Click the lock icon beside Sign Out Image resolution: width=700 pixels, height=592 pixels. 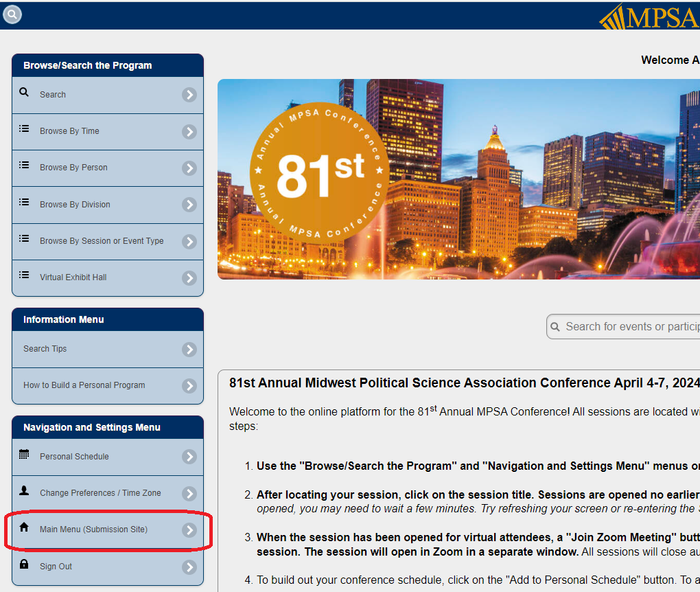(x=24, y=564)
